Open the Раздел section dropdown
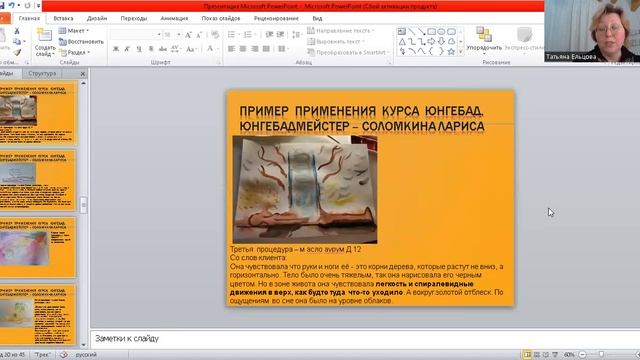The width and height of the screenshot is (640, 360). pyautogui.click(x=75, y=52)
